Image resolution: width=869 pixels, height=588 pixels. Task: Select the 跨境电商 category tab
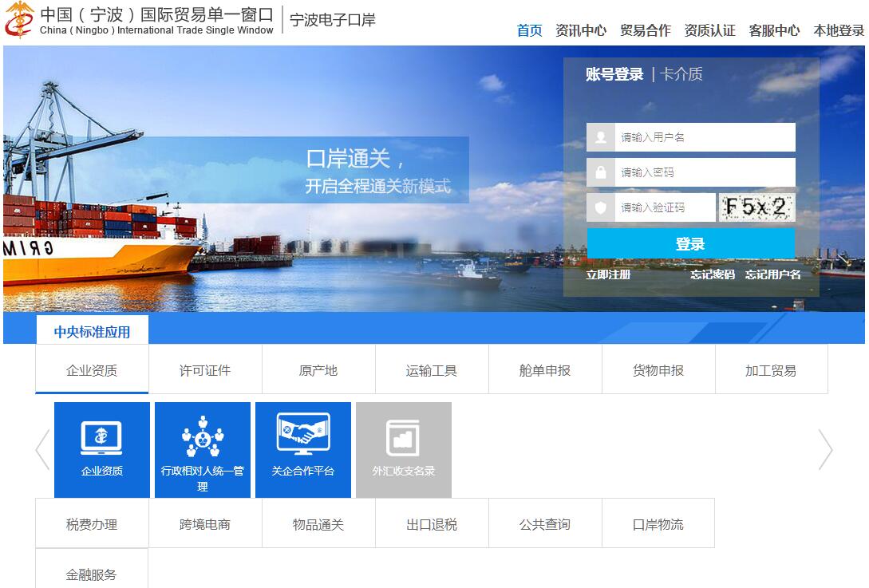(x=205, y=523)
